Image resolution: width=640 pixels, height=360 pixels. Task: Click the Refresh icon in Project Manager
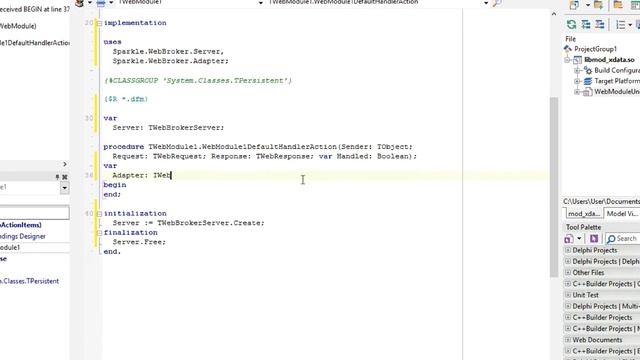pyautogui.click(x=571, y=24)
